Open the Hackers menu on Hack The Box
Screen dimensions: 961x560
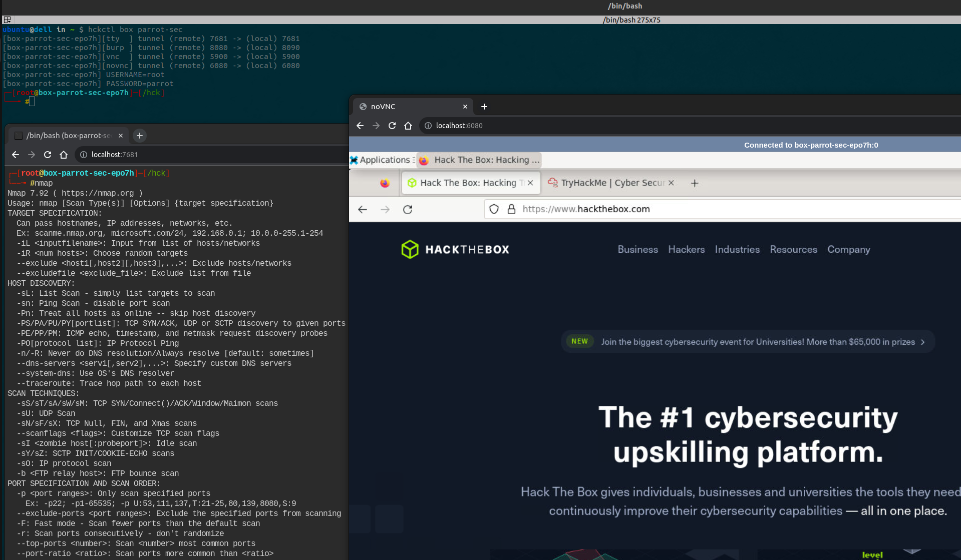click(686, 249)
